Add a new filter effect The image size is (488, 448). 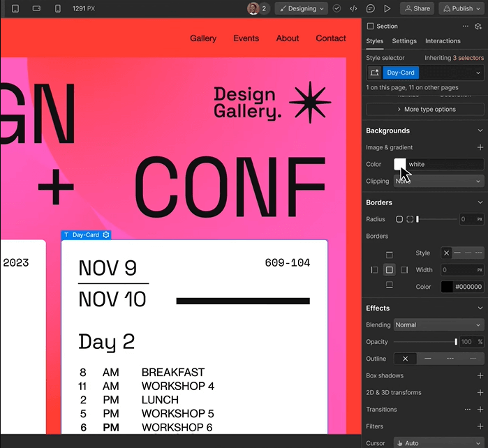[x=480, y=426]
